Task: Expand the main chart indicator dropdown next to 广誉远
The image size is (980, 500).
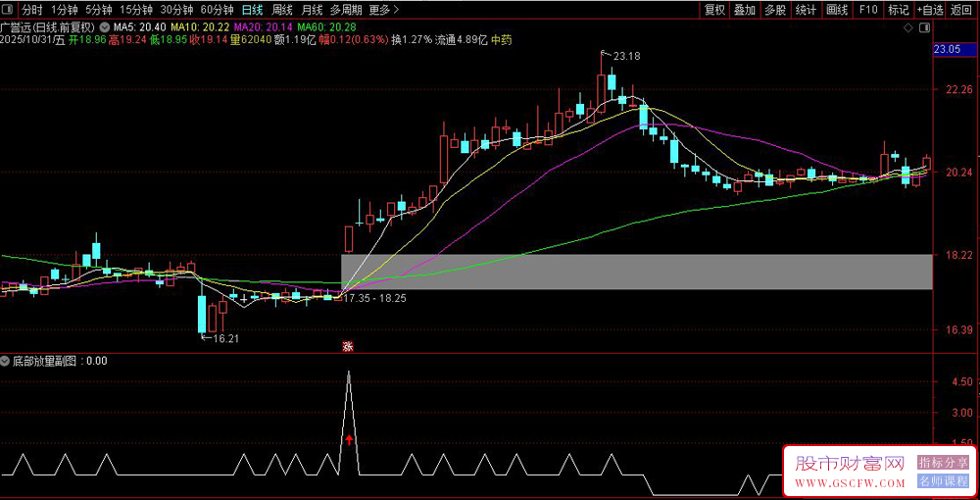Action: coord(105,26)
